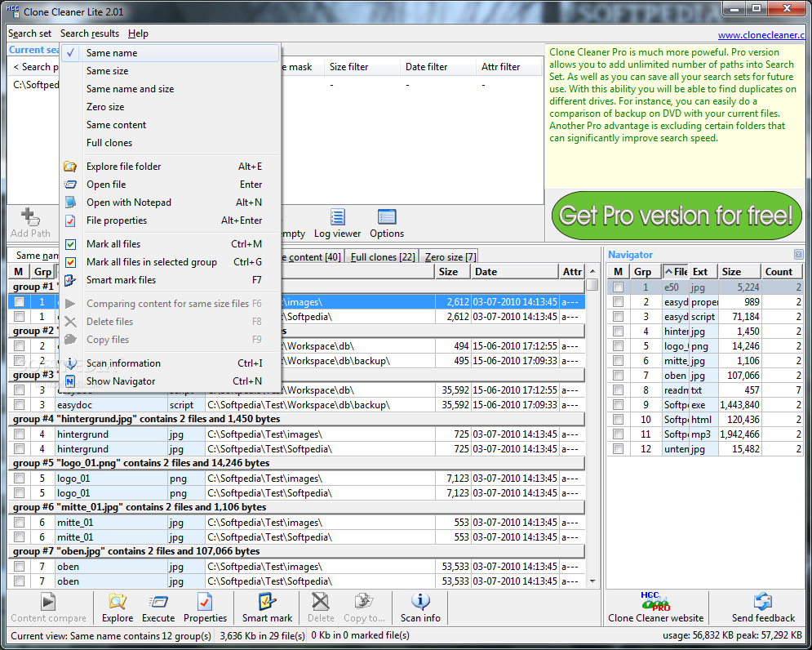The image size is (812, 650).
Task: Click the Content compare toolbar icon
Action: (x=48, y=602)
